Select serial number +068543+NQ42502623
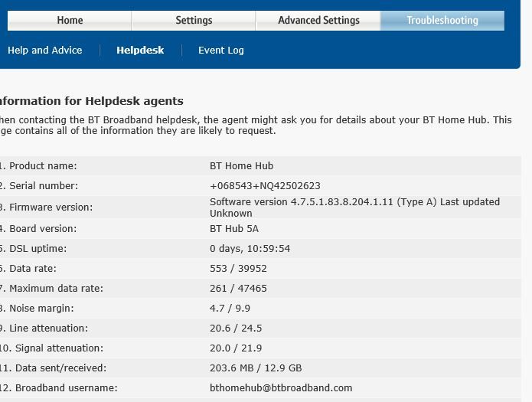Image resolution: width=532 pixels, height=402 pixels. tap(265, 186)
